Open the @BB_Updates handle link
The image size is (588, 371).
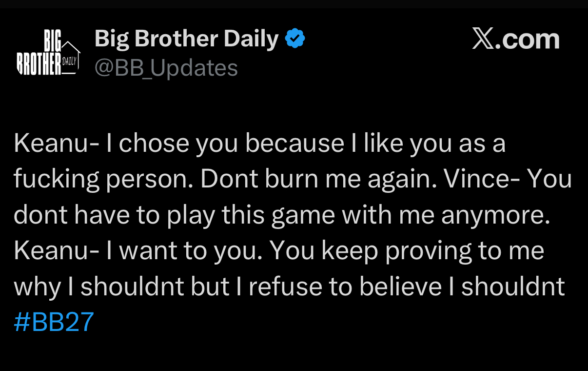166,68
